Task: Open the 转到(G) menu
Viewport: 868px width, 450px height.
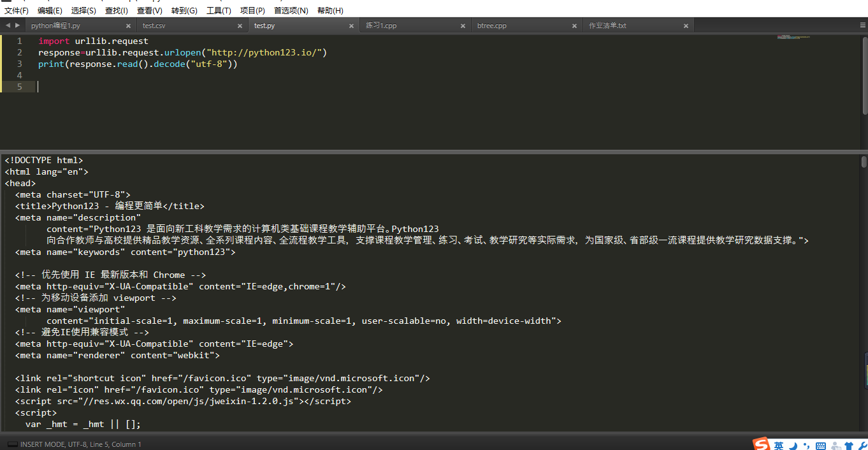Action: click(184, 11)
